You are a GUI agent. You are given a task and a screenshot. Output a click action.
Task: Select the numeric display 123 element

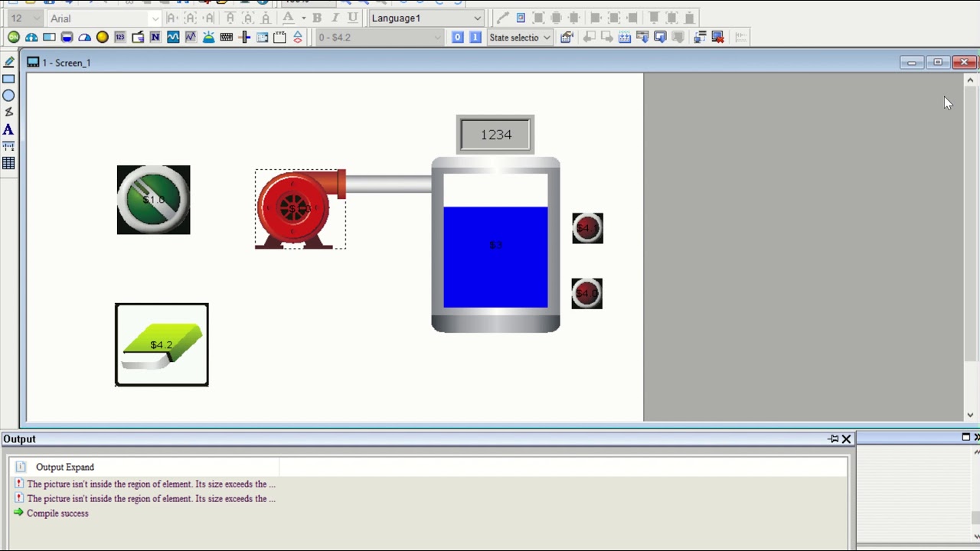coord(119,37)
